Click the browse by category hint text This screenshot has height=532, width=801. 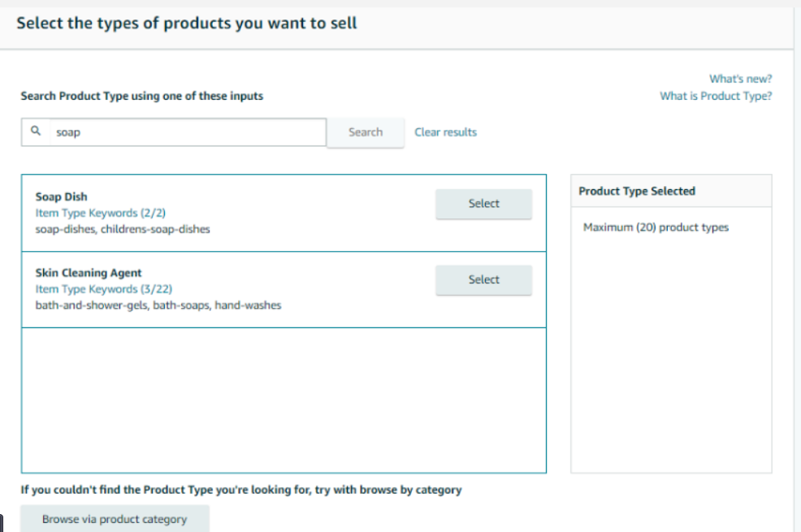(241, 490)
